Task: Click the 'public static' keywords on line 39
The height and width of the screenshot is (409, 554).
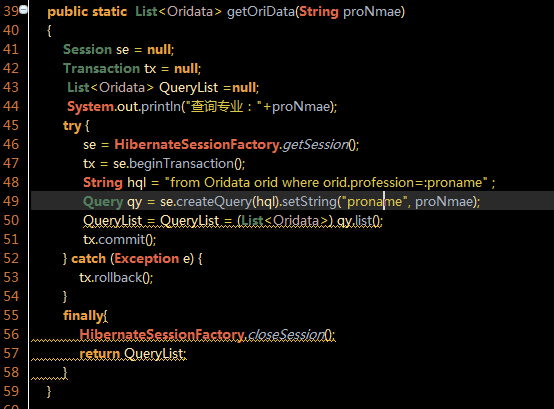Action: click(87, 12)
